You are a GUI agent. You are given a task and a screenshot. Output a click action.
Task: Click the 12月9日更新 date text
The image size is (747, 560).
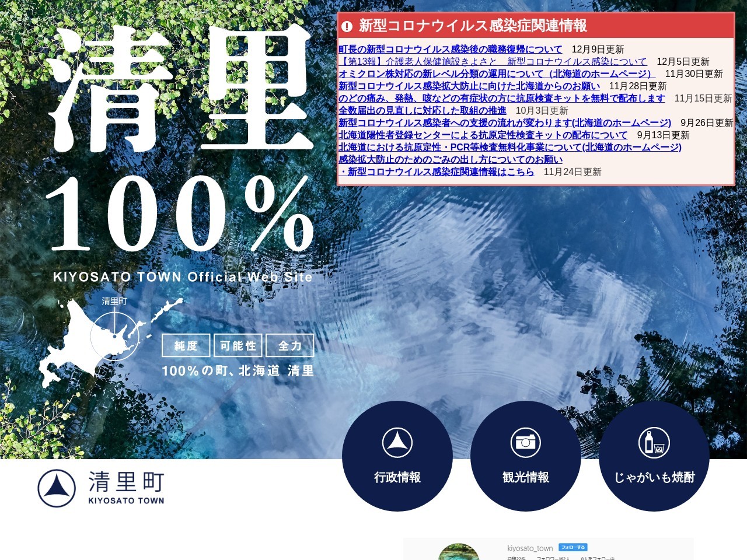598,50
